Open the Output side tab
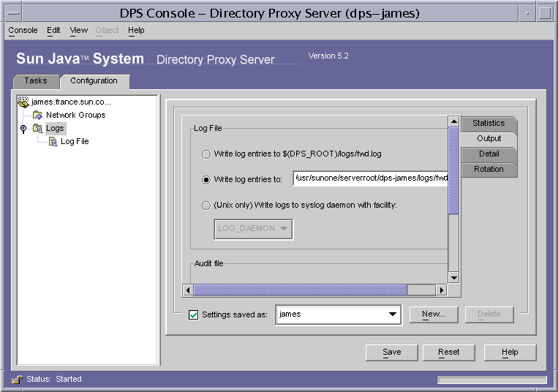 click(489, 139)
